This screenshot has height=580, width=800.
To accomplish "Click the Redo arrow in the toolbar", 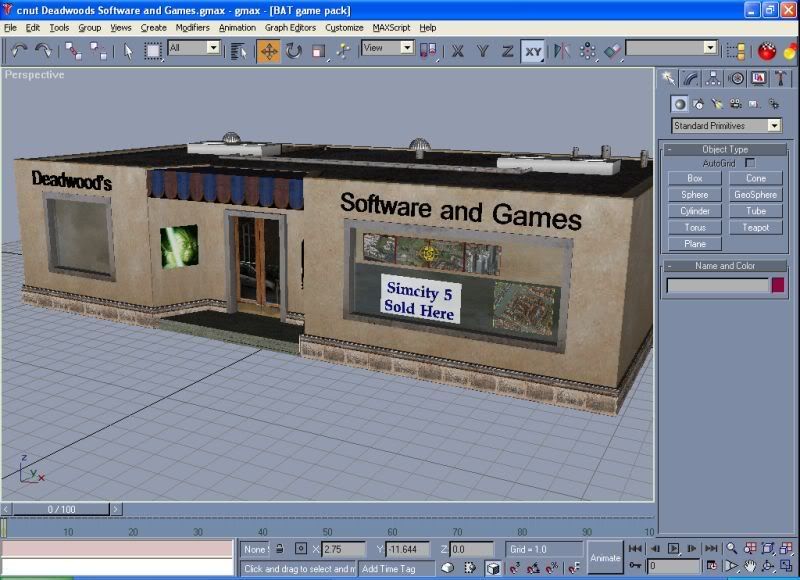I will click(43, 51).
